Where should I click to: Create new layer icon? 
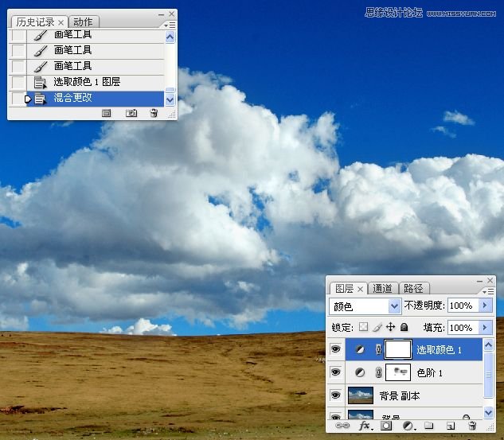coord(451,426)
